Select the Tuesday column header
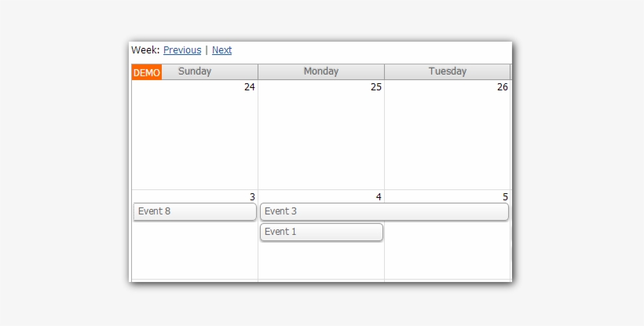 point(448,71)
